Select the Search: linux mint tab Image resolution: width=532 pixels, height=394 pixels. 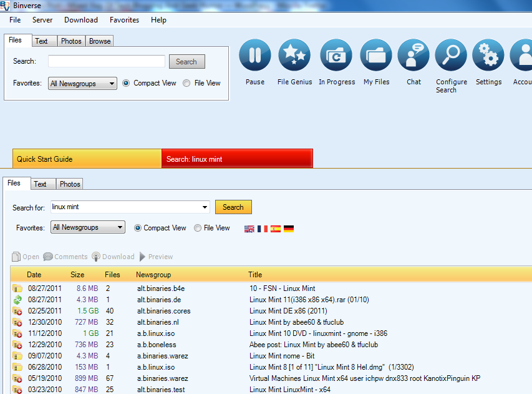[237, 159]
